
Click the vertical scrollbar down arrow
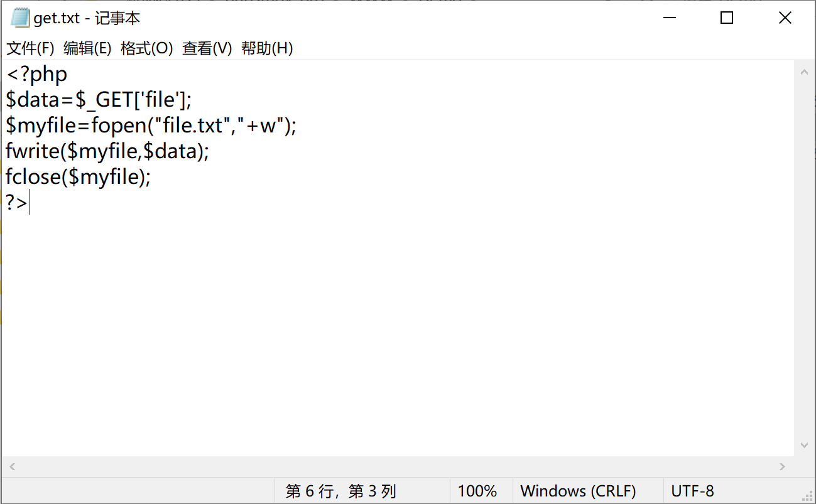click(x=804, y=445)
